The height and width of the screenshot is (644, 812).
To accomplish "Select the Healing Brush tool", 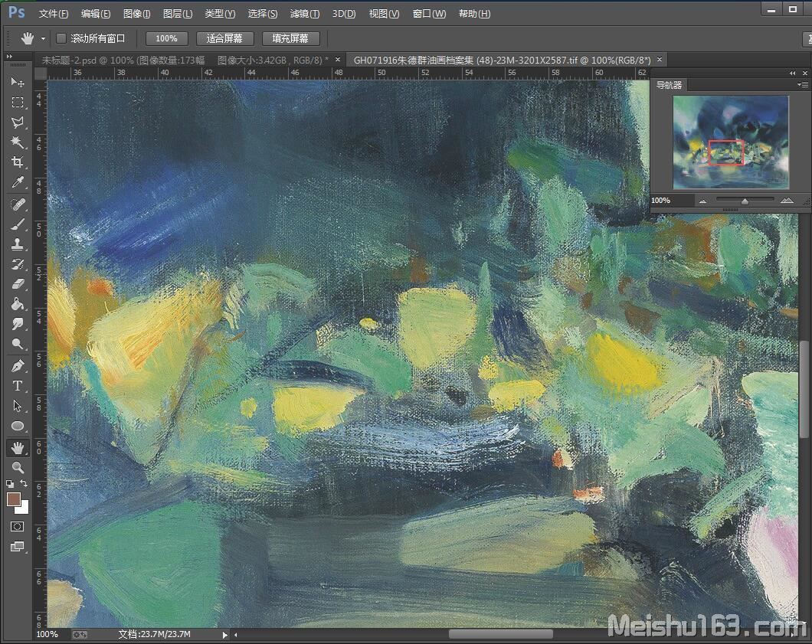I will pyautogui.click(x=17, y=204).
